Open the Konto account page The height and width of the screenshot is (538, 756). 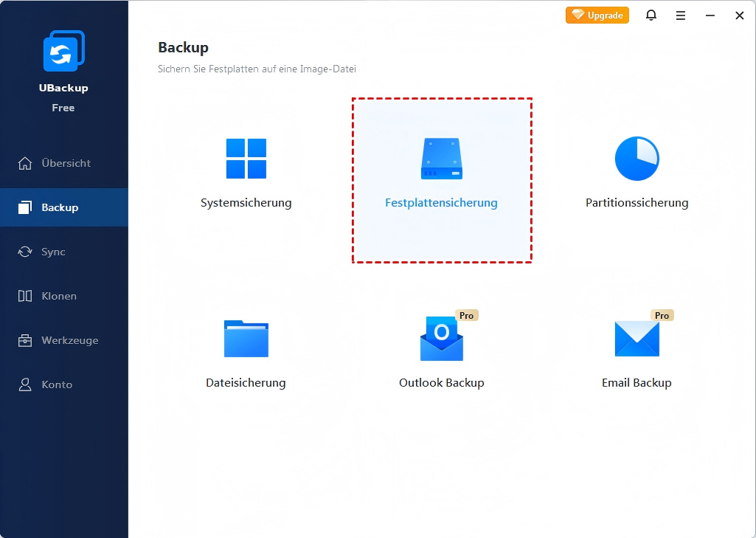point(63,384)
